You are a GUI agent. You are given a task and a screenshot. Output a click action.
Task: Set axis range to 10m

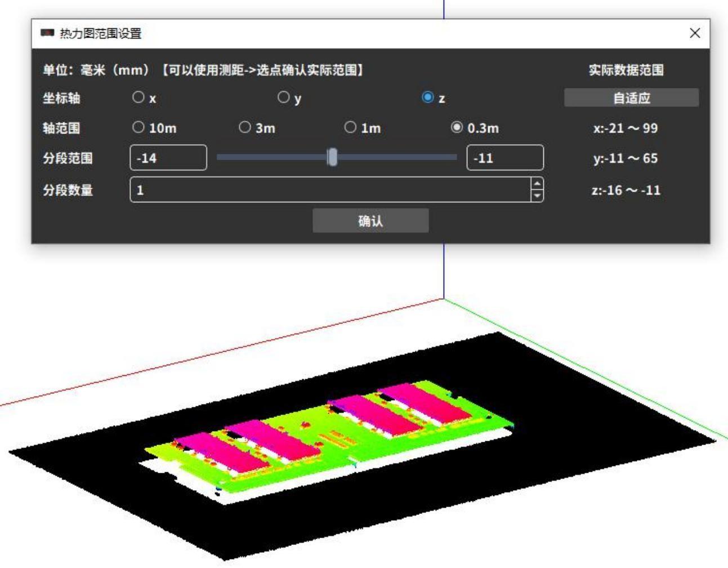[139, 127]
